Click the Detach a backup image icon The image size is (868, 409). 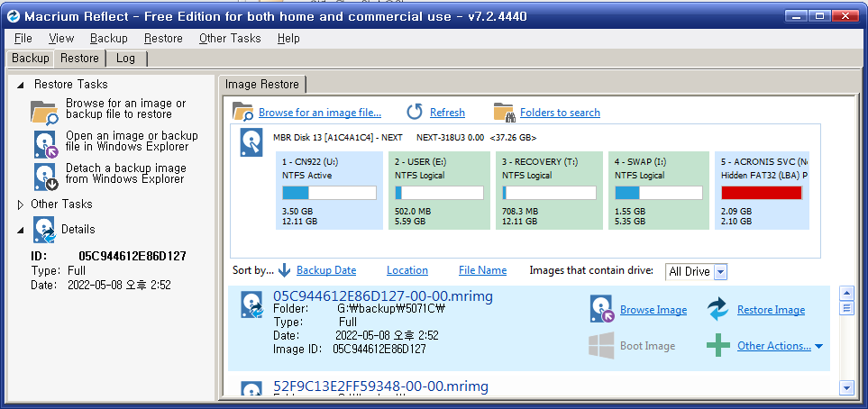45,176
